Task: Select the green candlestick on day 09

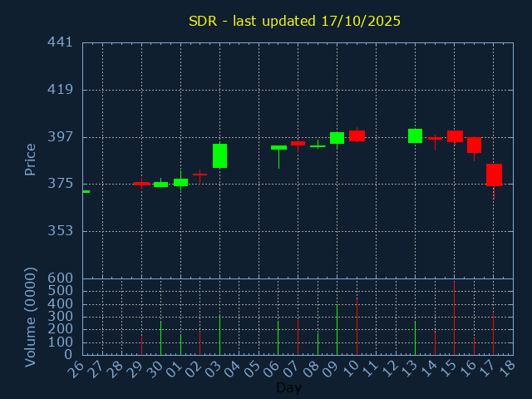Action: click(x=337, y=138)
